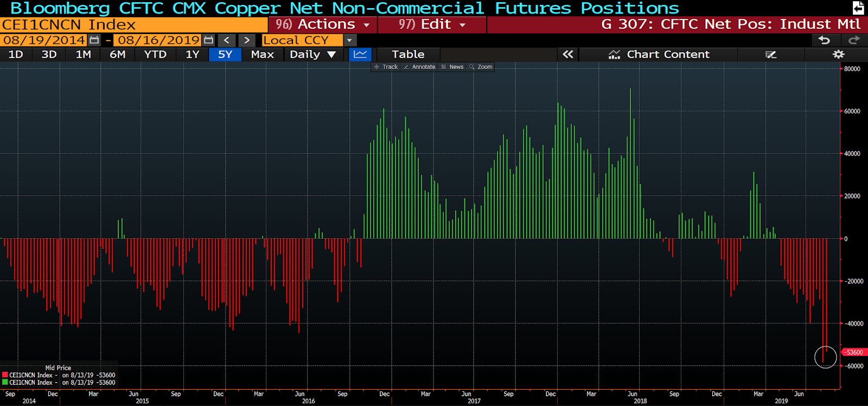Open the 97) Edit dropdown menu
The width and height of the screenshot is (868, 406).
[432, 24]
